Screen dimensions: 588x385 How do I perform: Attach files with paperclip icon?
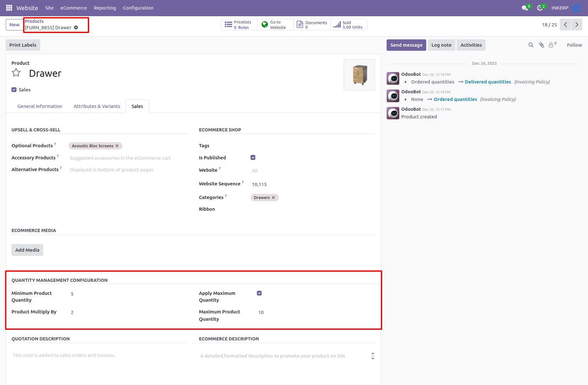pos(541,45)
